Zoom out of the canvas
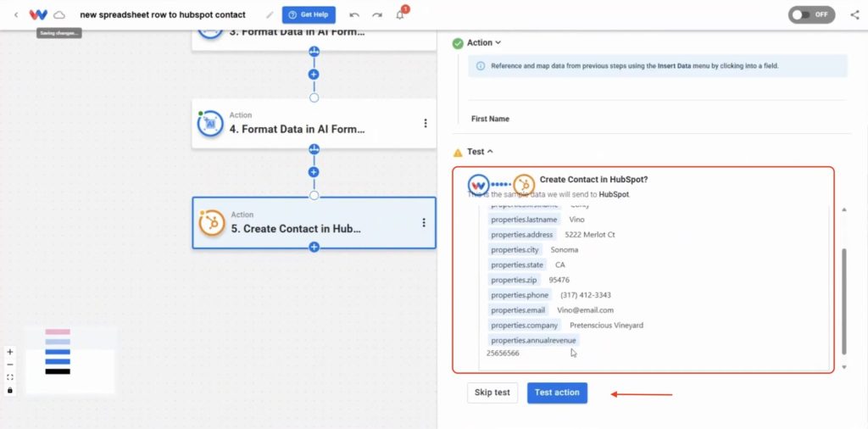Image resolution: width=868 pixels, height=429 pixels. tap(10, 365)
